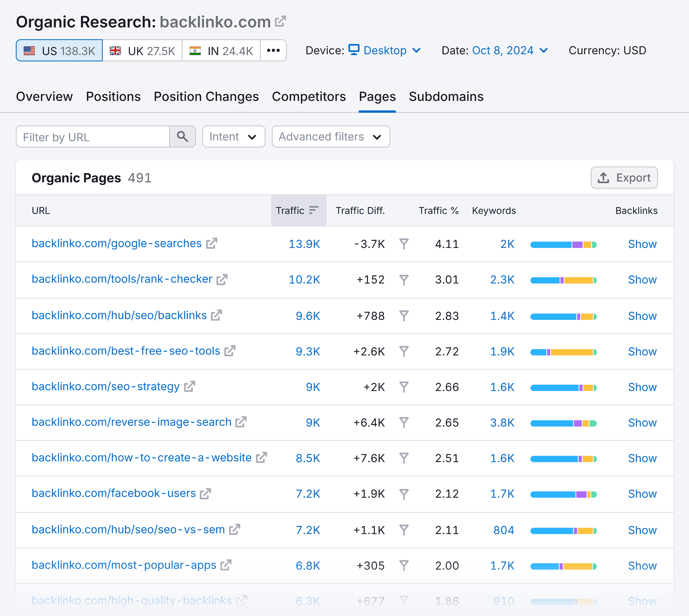Screen dimensions: 689x616
Task: Open the Subdomains tab
Action: point(446,97)
